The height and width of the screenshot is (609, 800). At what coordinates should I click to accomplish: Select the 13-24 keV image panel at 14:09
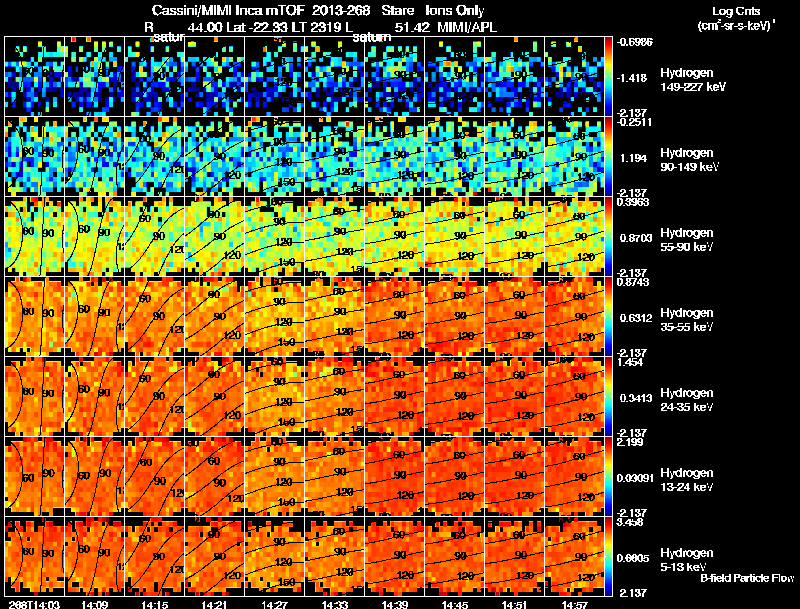(94, 476)
